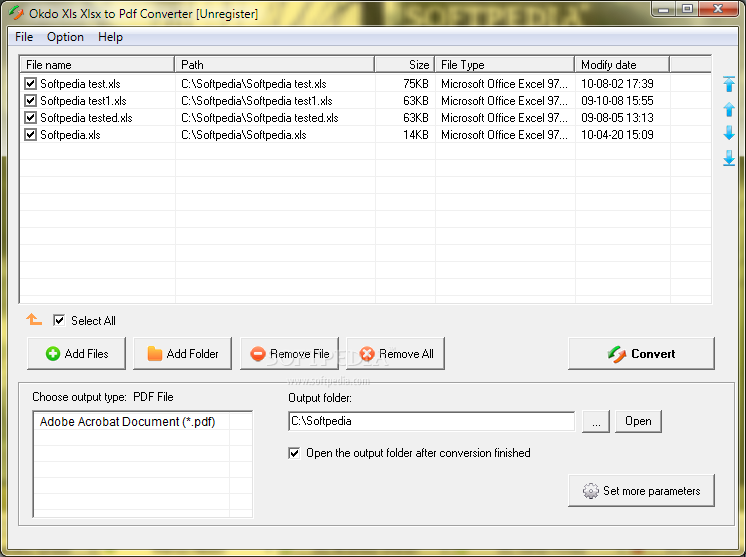Open the Option menu
The image size is (746, 557).
point(65,37)
